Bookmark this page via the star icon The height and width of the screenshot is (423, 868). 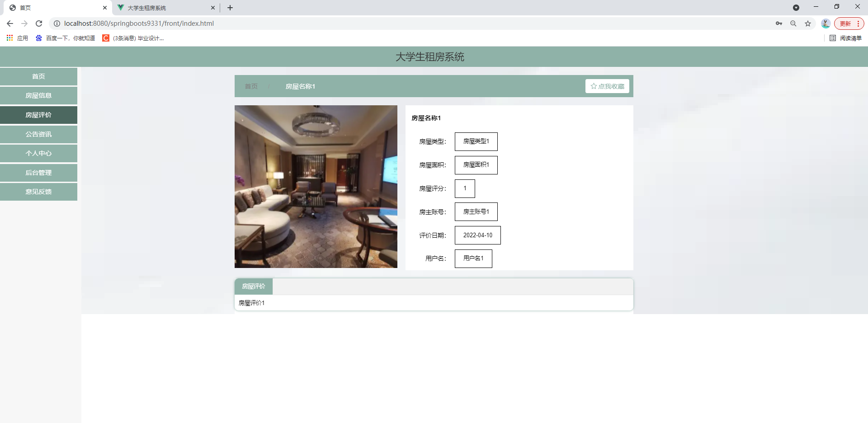point(808,23)
